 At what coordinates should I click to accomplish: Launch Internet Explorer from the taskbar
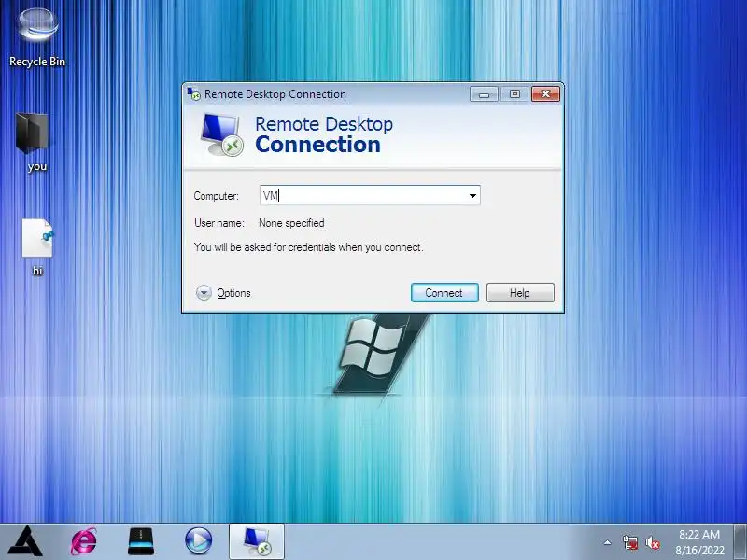84,541
